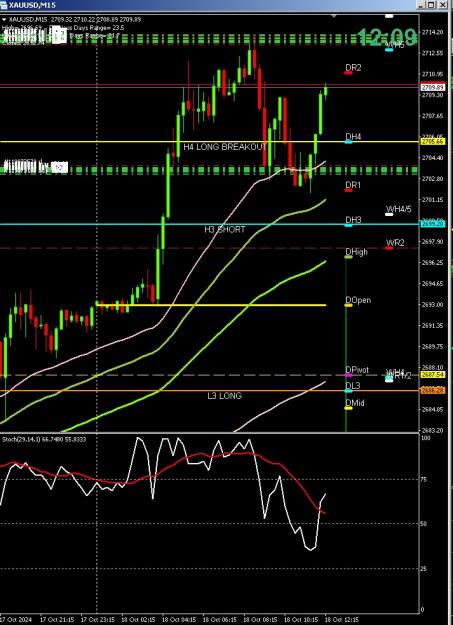Click the 2714.20 price scale value
The height and width of the screenshot is (625, 453).
click(x=432, y=32)
